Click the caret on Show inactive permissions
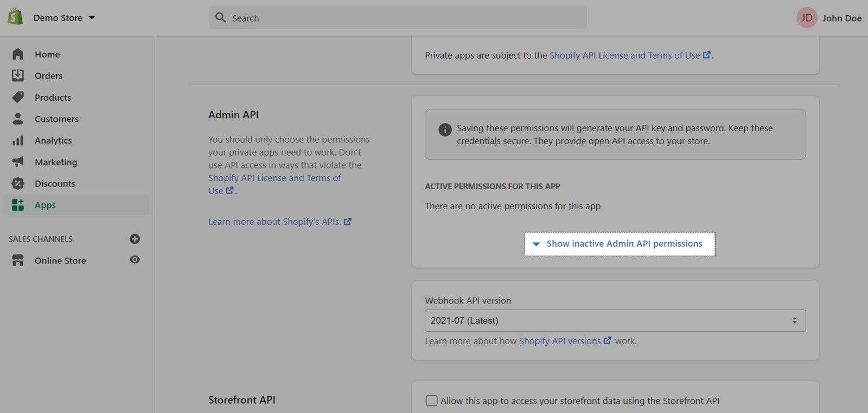 (536, 244)
